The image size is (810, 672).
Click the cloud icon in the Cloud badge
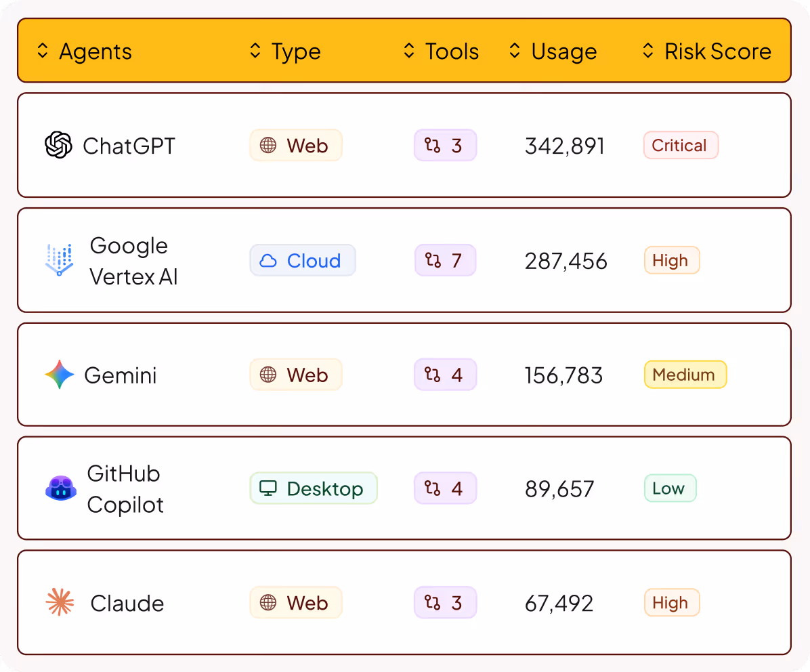pos(268,260)
